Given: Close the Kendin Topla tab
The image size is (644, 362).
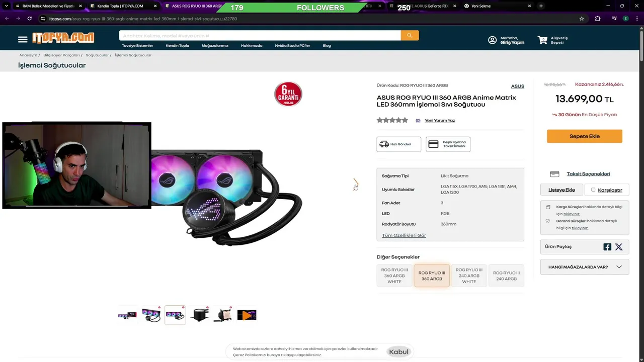Looking at the screenshot, I should coord(155,6).
